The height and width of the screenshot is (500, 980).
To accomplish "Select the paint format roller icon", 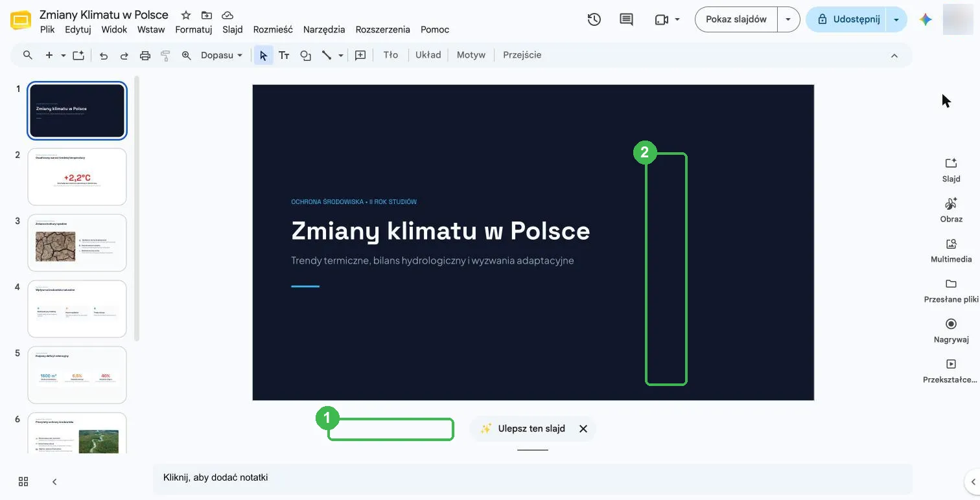I will pos(165,56).
